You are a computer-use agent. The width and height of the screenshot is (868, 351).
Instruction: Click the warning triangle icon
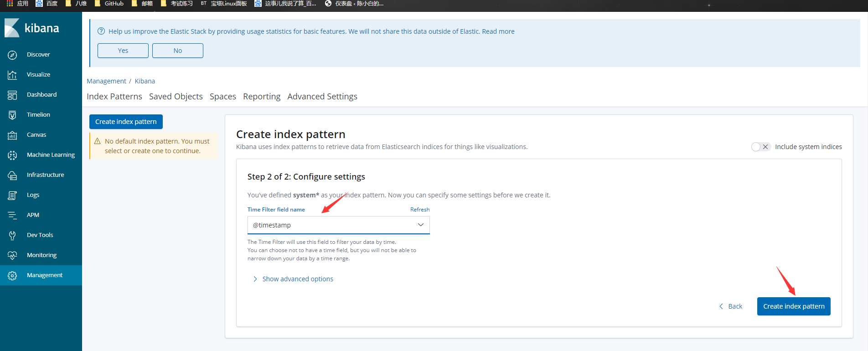click(x=97, y=141)
